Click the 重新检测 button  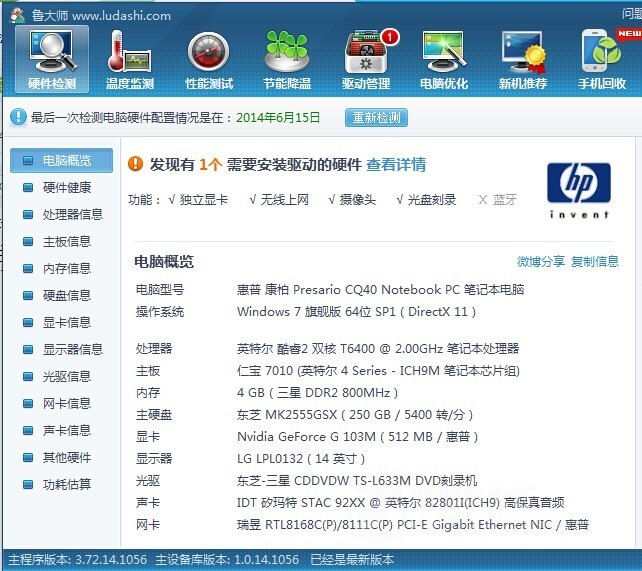[376, 117]
